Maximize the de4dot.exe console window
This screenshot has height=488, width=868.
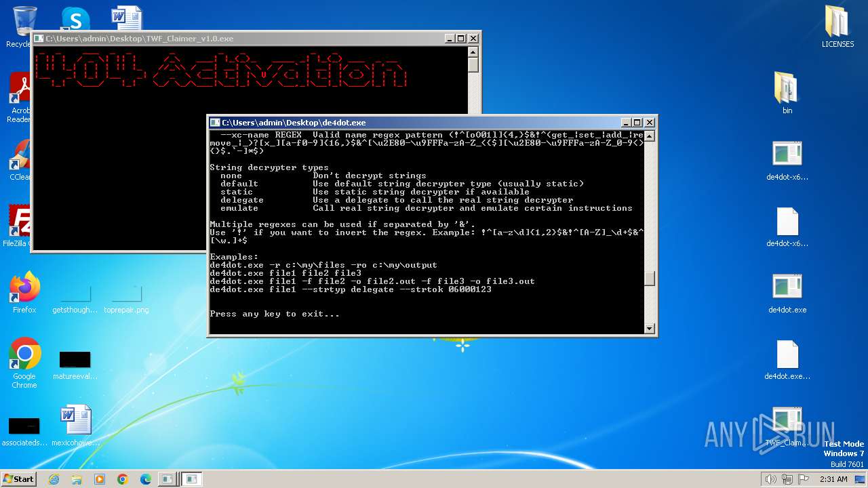(637, 123)
